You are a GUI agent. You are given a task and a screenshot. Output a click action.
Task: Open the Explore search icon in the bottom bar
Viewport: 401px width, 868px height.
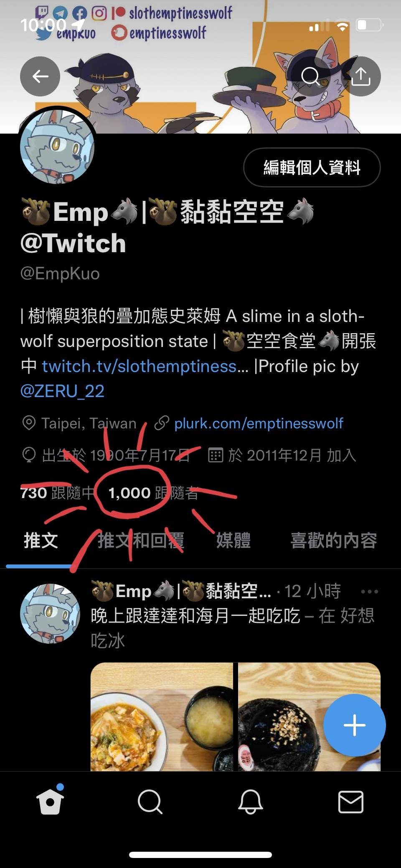(150, 802)
